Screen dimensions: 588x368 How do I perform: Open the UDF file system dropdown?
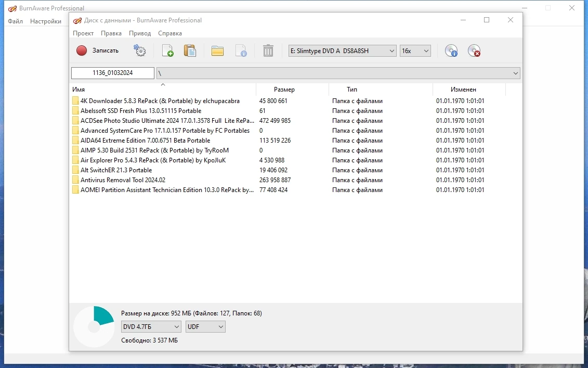205,327
